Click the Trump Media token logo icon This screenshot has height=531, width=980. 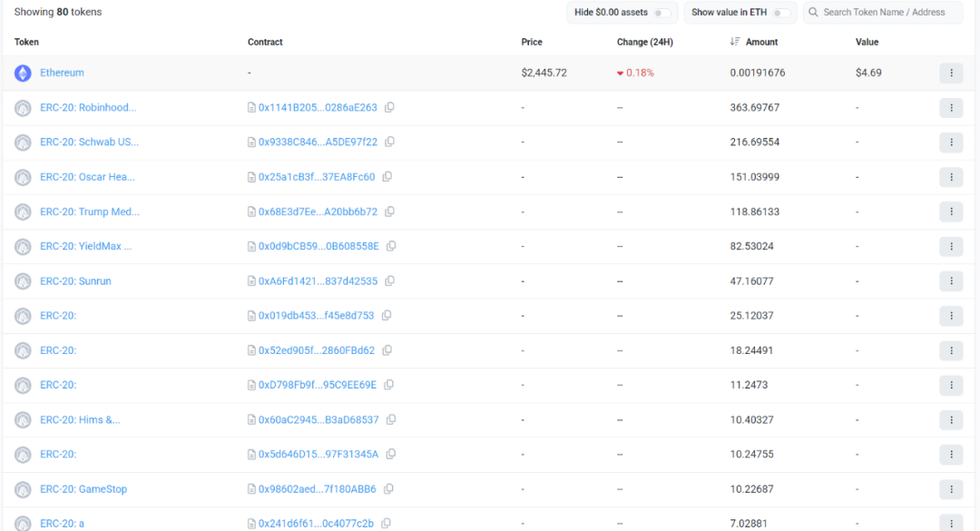[22, 211]
